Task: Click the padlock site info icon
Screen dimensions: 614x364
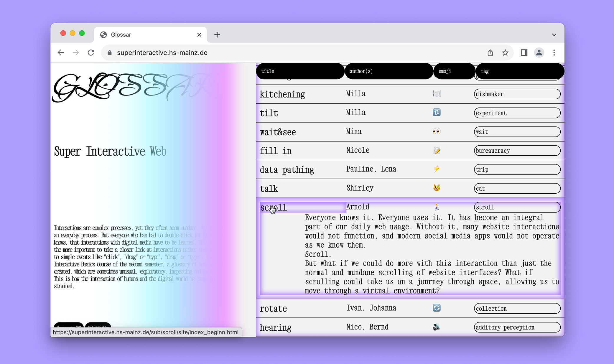Action: tap(110, 52)
